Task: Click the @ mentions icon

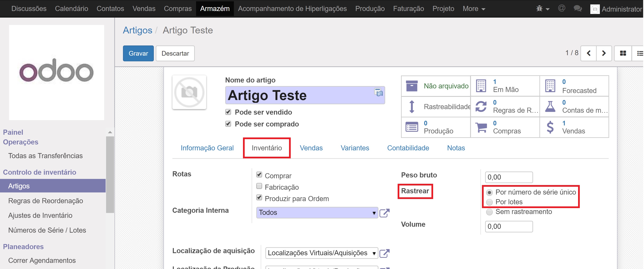Action: click(562, 8)
